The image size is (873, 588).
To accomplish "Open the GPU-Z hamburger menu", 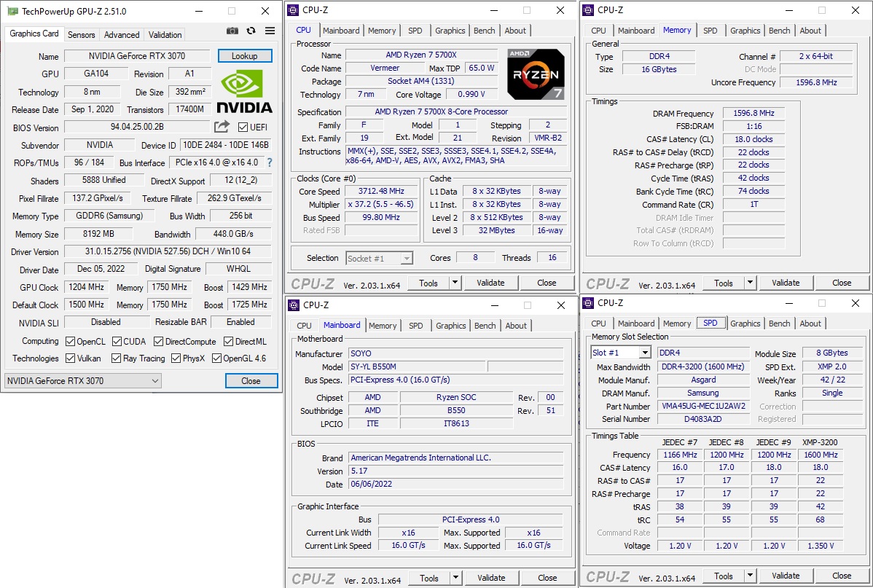I will pos(270,31).
